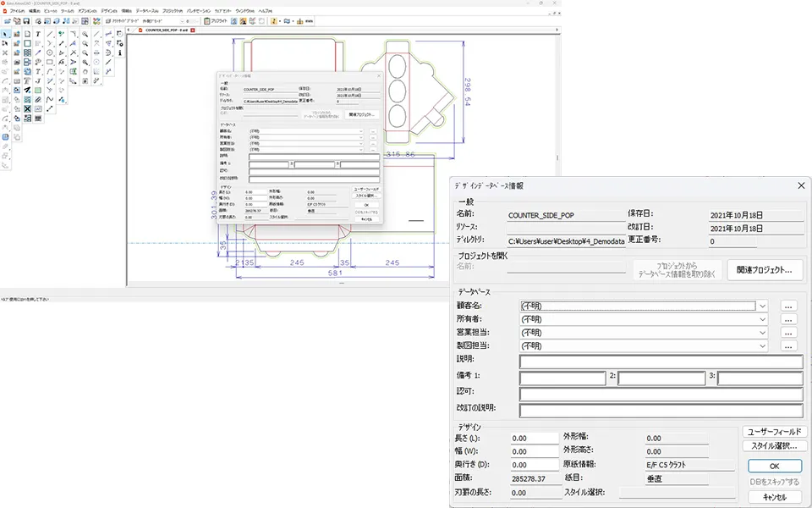
Task: Click the floppy disk save icon
Action: [x=28, y=20]
